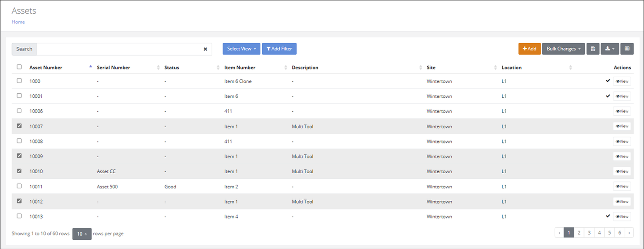Click the column grid toggle icon
This screenshot has width=644, height=249.
pos(627,49)
